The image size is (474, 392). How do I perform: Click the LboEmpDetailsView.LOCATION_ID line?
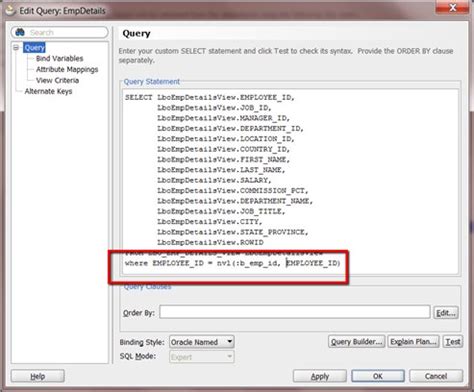[226, 139]
